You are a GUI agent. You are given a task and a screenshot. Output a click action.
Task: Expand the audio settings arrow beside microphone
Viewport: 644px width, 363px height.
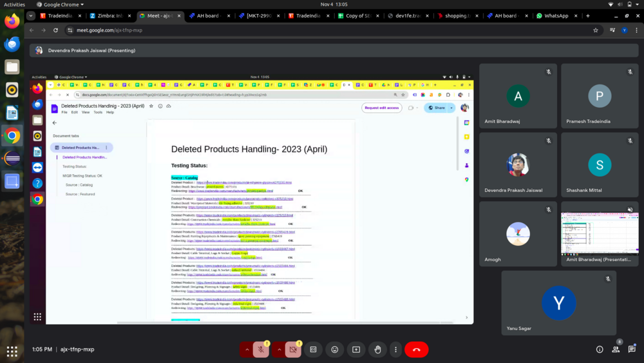pos(247,349)
